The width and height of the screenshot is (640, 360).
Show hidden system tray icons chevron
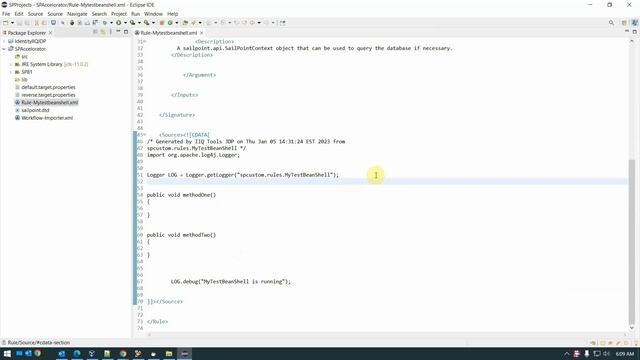click(567, 354)
